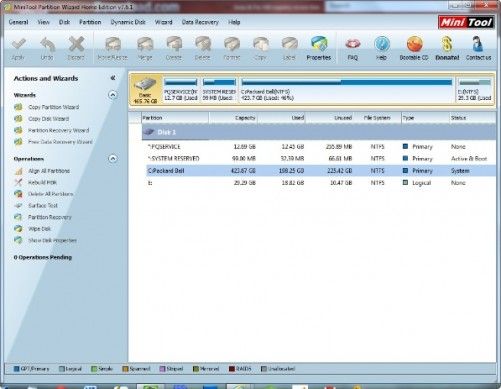Sort by the Capacity column header

[233, 118]
